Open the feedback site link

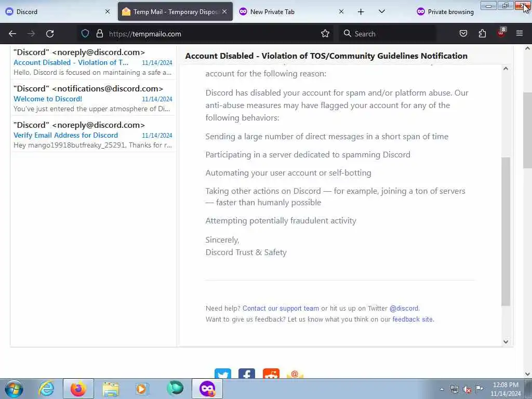click(x=413, y=320)
